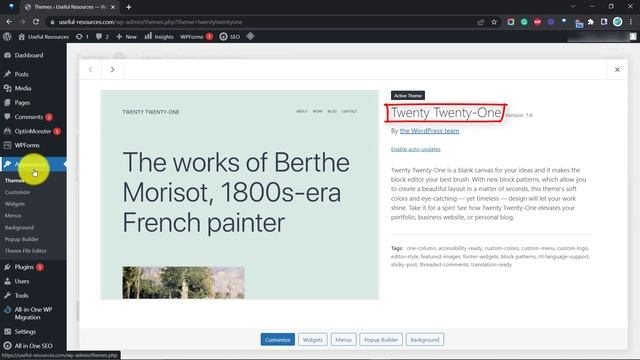Viewport: 640px width, 360px height.
Task: Click the Twenty Twenty-One theme screenshot
Action: tap(240, 195)
